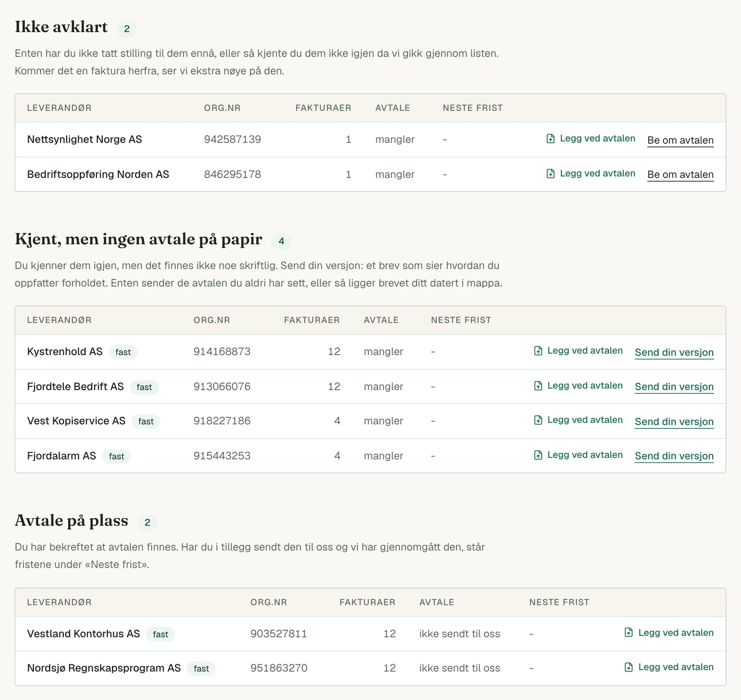This screenshot has width=741, height=700.
Task: Click 'Avtale på plass' section heading
Action: tap(71, 521)
